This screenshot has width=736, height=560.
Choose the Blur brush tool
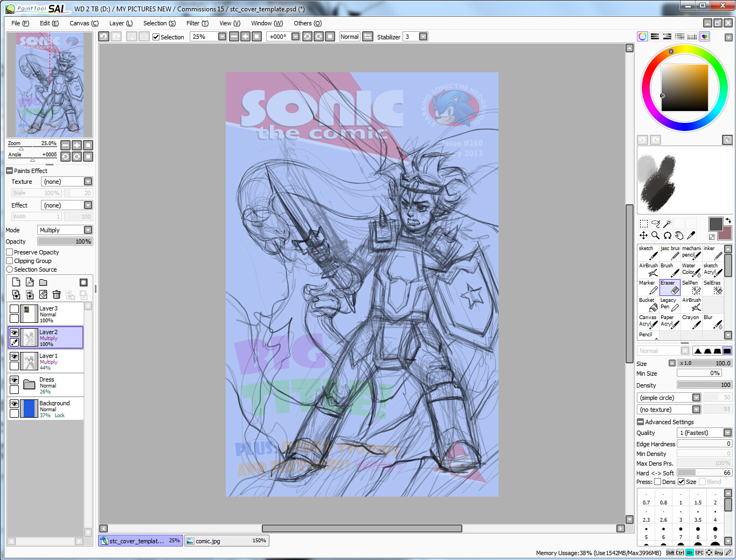tap(713, 322)
